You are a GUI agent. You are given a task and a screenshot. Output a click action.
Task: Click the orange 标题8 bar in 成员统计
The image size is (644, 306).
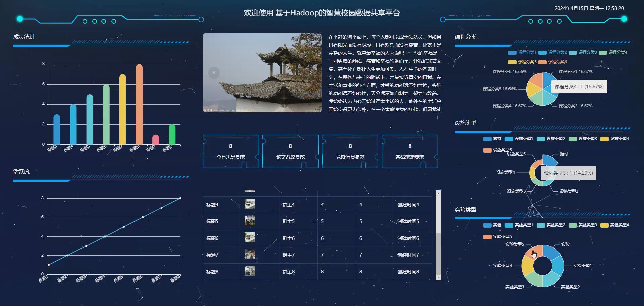click(139, 104)
